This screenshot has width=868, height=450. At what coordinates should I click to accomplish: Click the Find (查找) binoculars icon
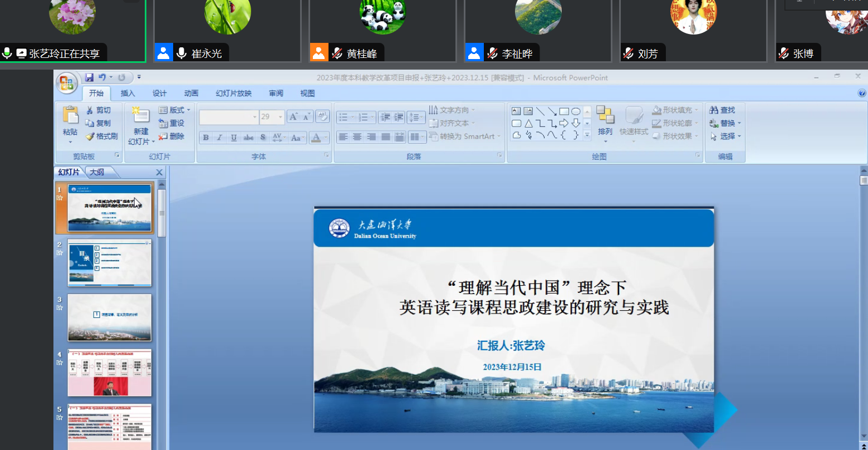click(x=714, y=110)
